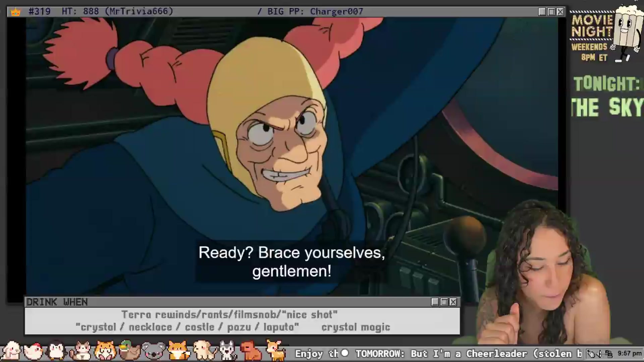The height and width of the screenshot is (362, 644).
Task: Maximize the DRINK WHEN window
Action: (444, 302)
